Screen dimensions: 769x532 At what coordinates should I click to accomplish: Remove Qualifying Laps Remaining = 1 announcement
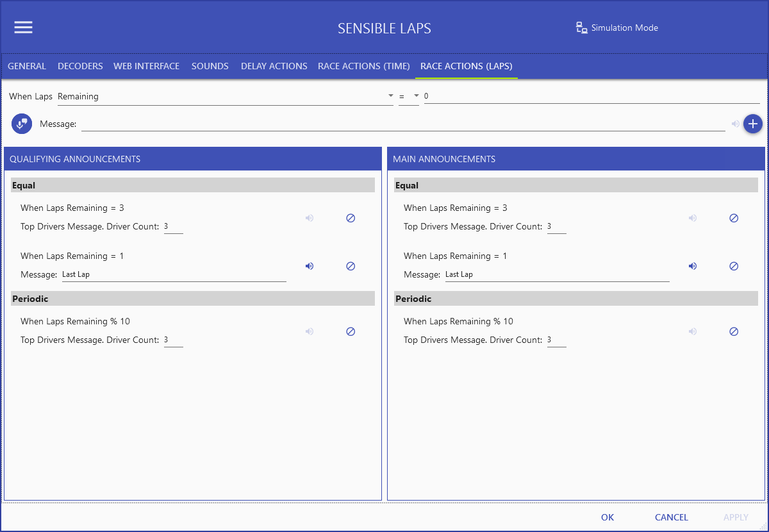click(351, 266)
